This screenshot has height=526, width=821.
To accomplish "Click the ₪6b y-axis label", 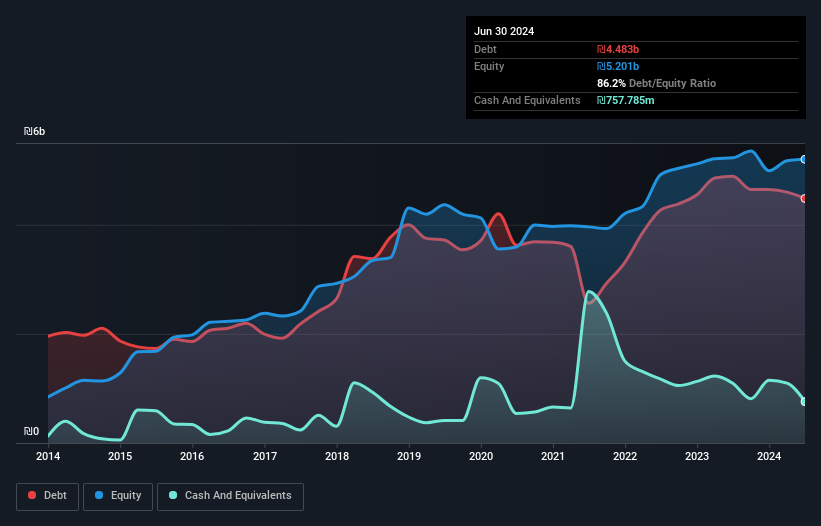I will [35, 131].
